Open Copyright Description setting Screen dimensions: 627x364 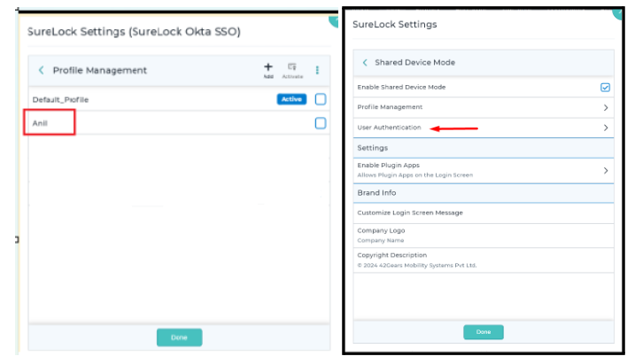tap(484, 260)
